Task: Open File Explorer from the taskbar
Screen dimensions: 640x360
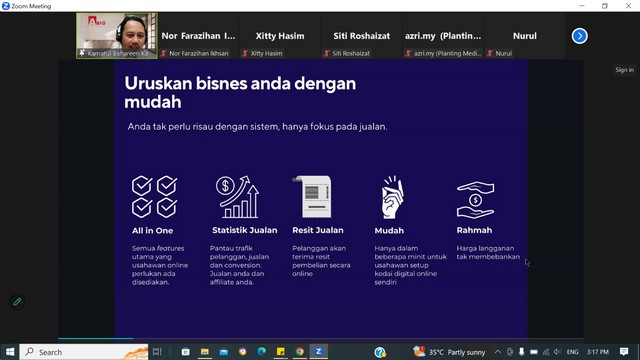Action: [204, 351]
